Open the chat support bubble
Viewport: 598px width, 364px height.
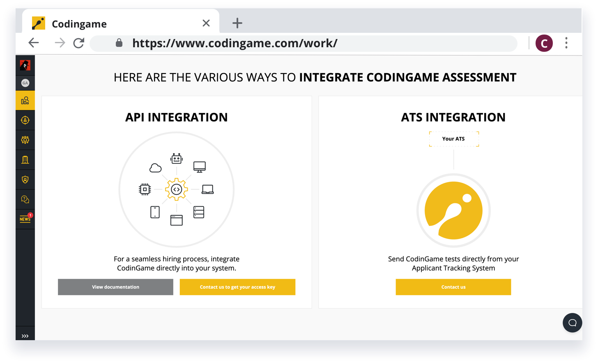pos(572,323)
